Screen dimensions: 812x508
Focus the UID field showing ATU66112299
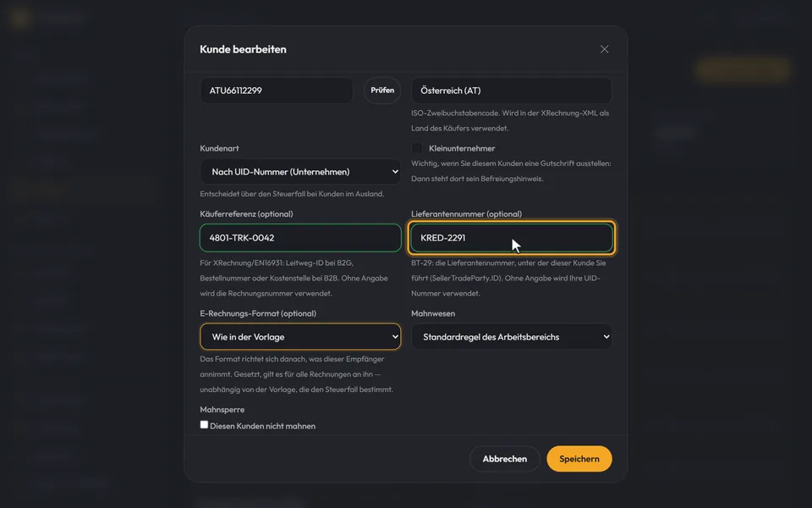click(x=277, y=91)
